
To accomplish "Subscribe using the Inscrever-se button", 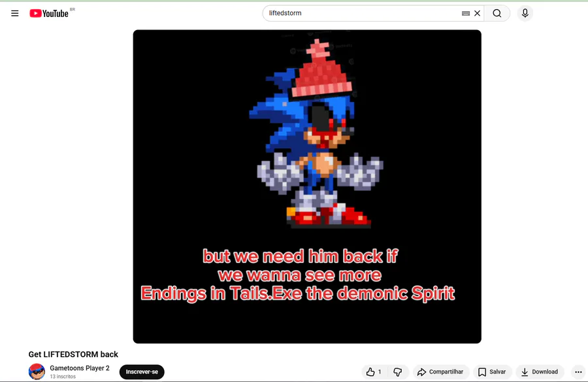I will coord(142,372).
